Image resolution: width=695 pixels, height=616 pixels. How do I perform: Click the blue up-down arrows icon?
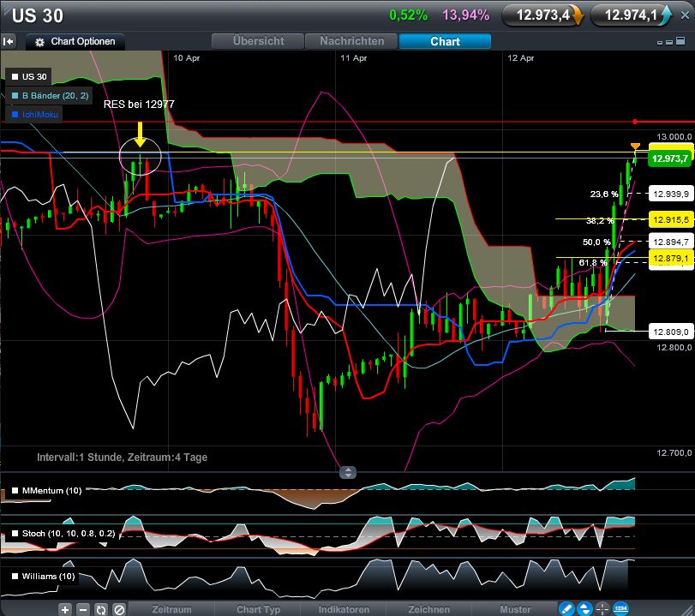(584, 609)
